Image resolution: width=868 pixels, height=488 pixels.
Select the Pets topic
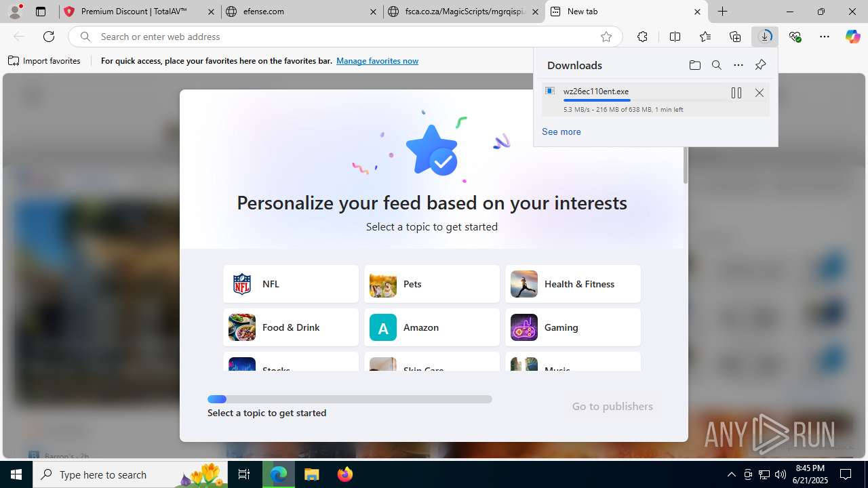[x=432, y=284]
